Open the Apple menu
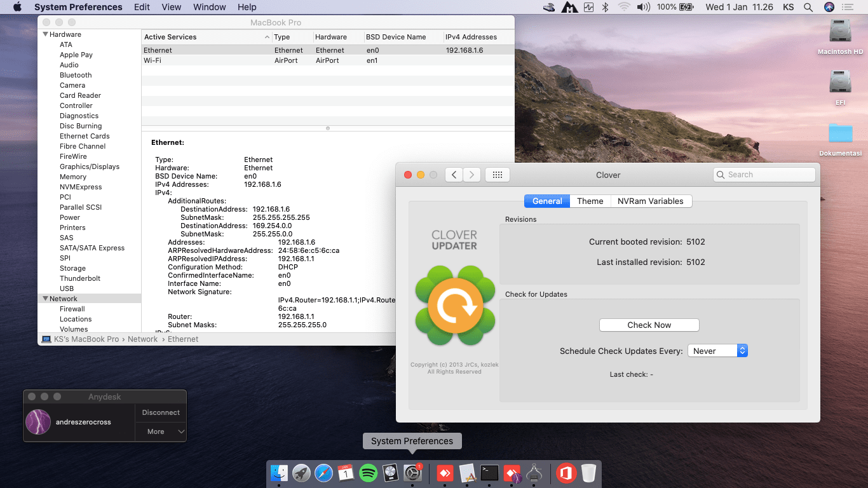This screenshot has width=868, height=488. click(17, 7)
